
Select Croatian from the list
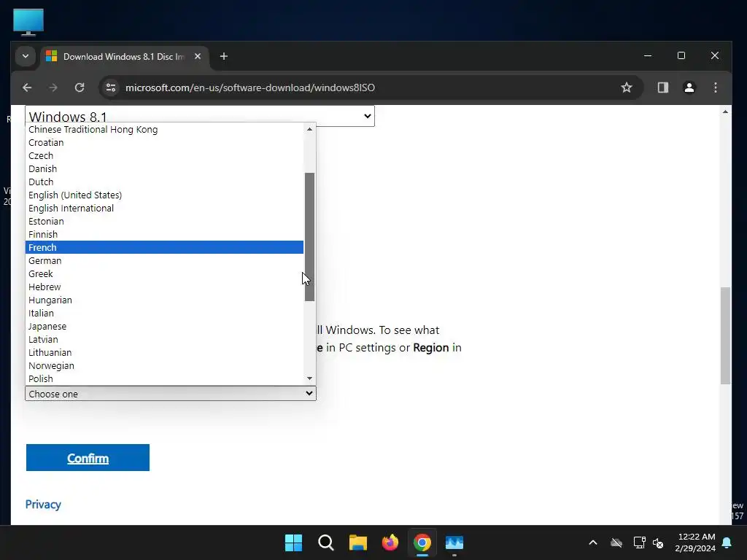coord(164,142)
